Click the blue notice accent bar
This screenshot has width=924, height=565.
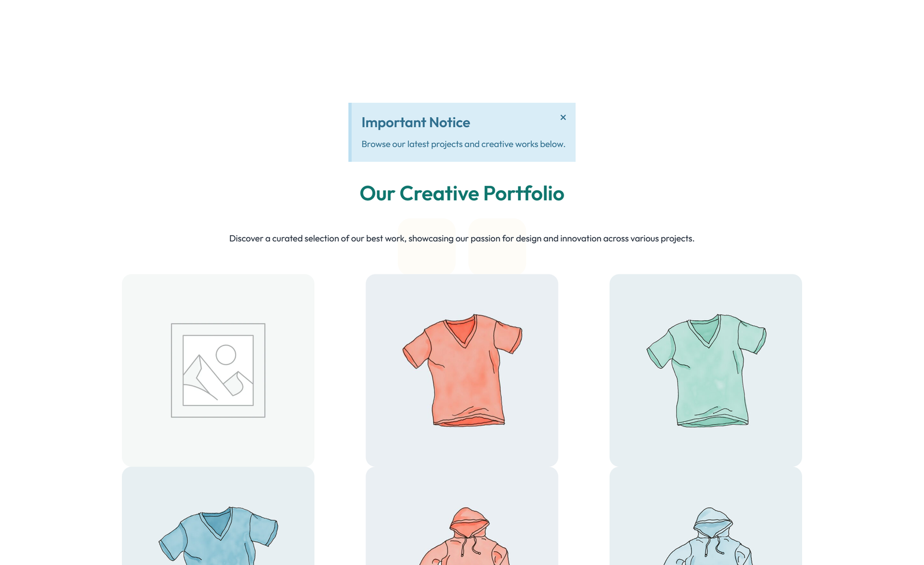(350, 132)
